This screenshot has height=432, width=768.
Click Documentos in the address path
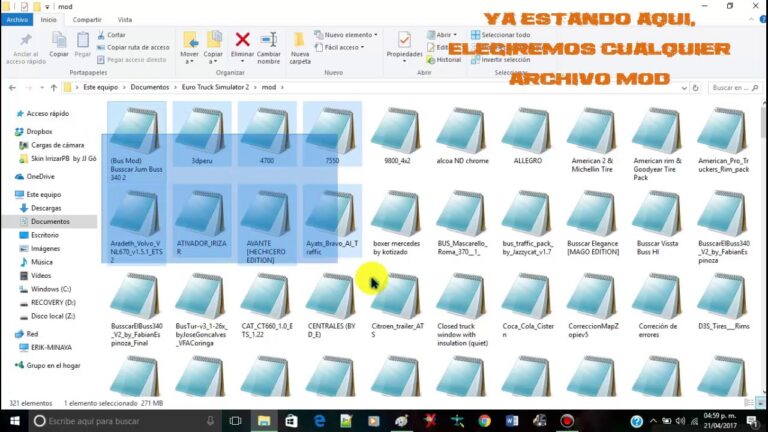150,87
